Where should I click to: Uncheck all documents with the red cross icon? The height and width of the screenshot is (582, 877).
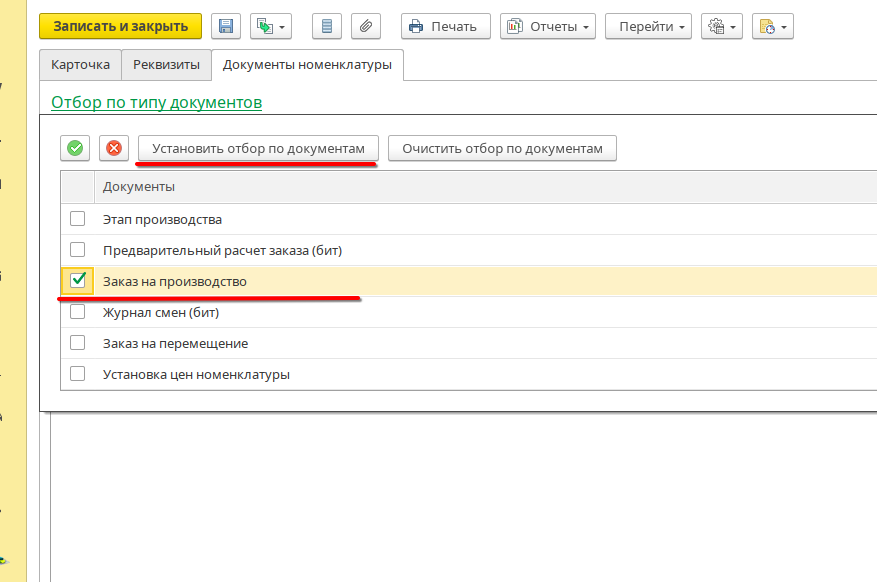point(114,149)
